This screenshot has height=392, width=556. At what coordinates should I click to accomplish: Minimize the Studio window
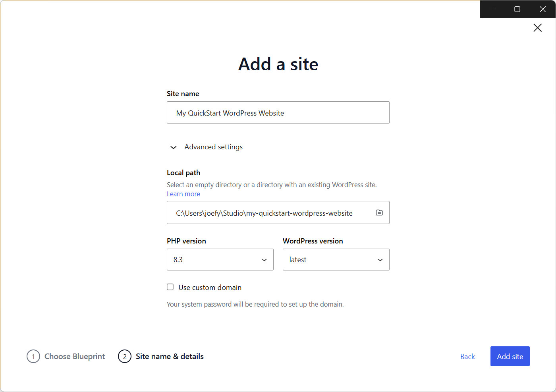[x=492, y=9]
